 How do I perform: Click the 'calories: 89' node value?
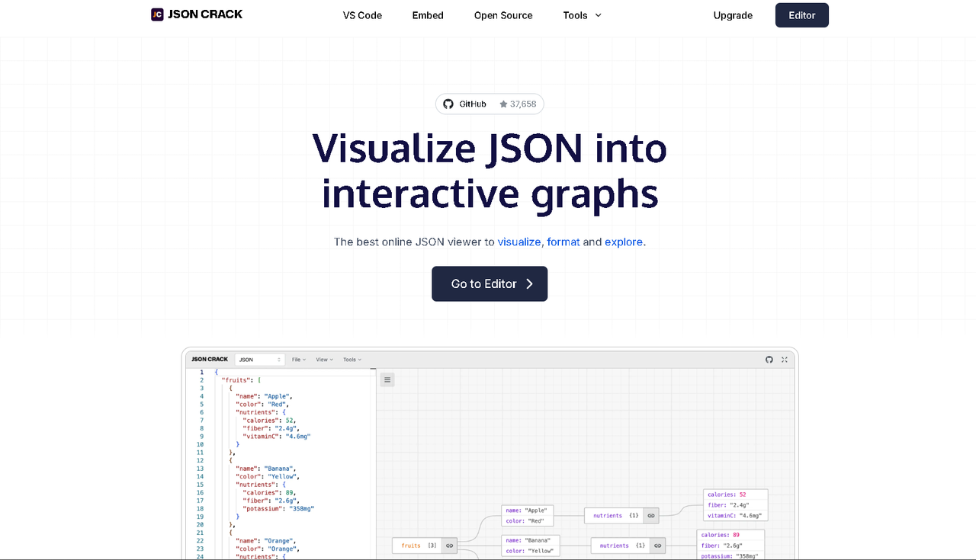[720, 535]
